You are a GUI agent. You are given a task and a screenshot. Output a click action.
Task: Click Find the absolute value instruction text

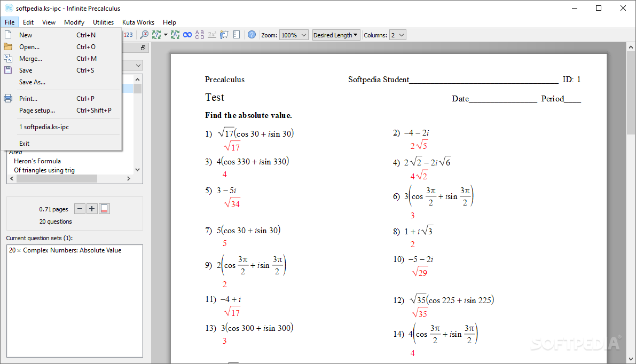coord(248,115)
